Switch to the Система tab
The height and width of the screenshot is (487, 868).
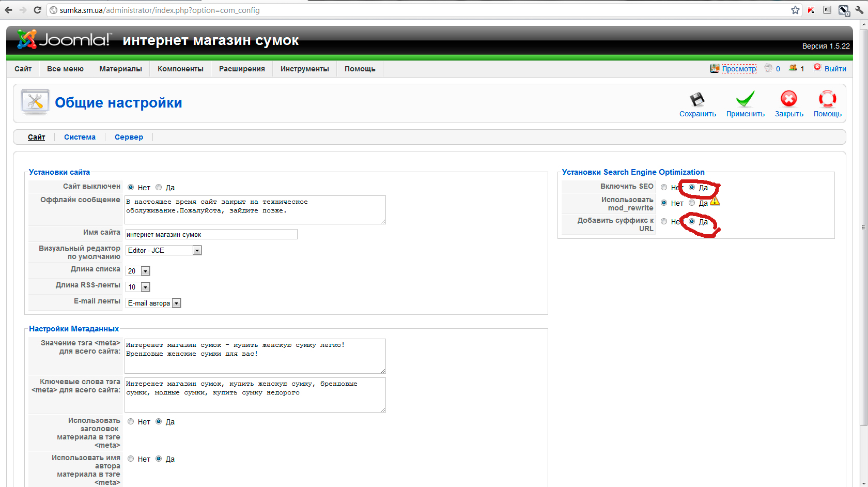coord(80,137)
